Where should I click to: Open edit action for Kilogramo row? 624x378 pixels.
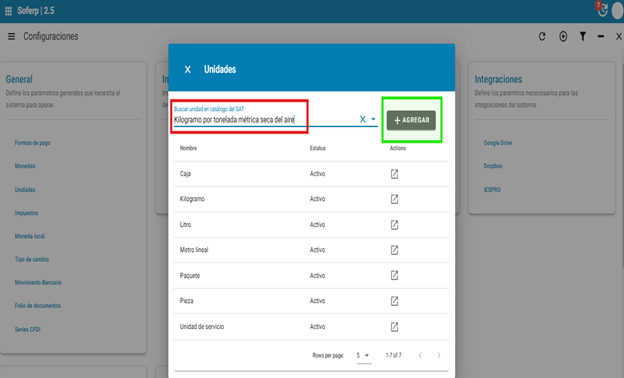pos(394,199)
